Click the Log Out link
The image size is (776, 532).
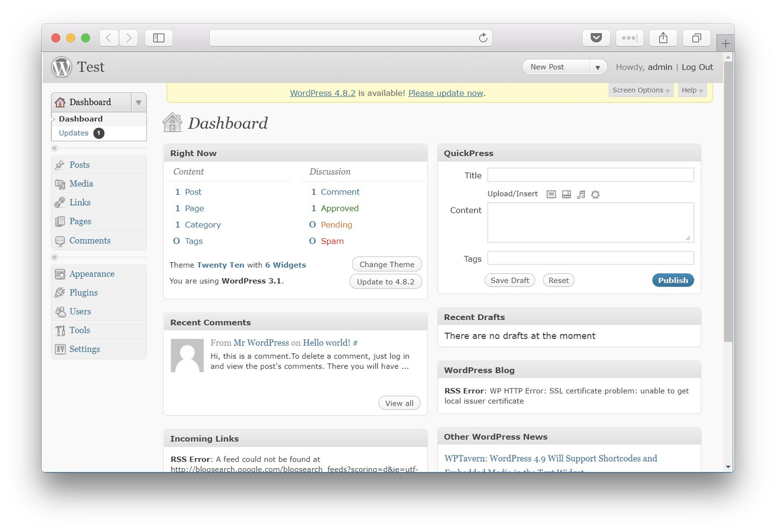pos(697,67)
